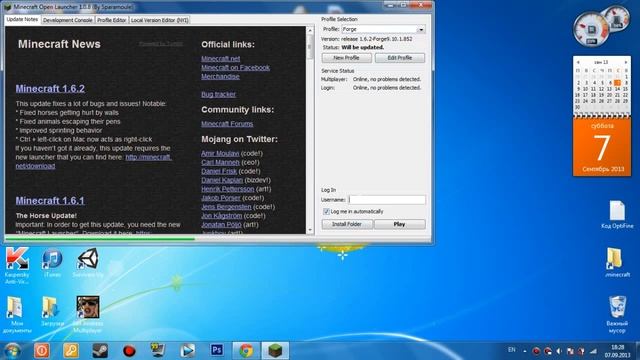This screenshot has width=640, height=360.
Task: Open Minecraft on Facebook link
Action: pos(236,68)
